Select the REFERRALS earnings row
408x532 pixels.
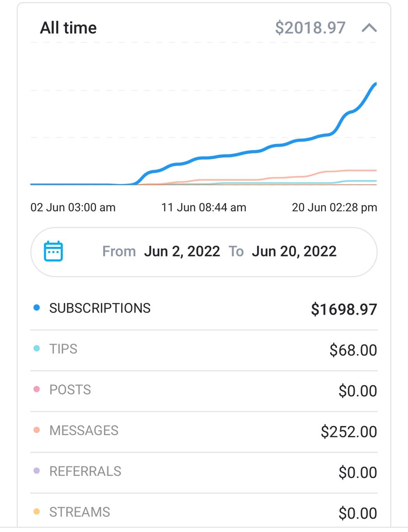(x=204, y=472)
